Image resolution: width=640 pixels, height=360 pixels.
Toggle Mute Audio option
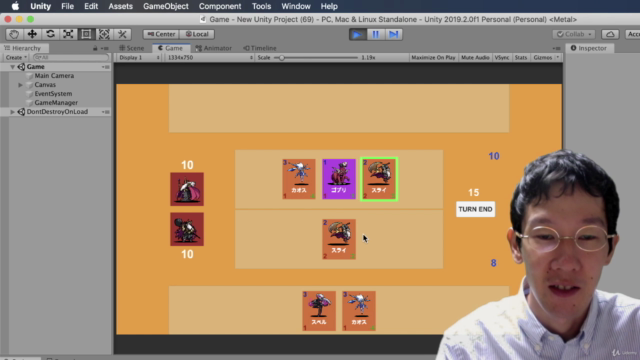[x=475, y=58]
